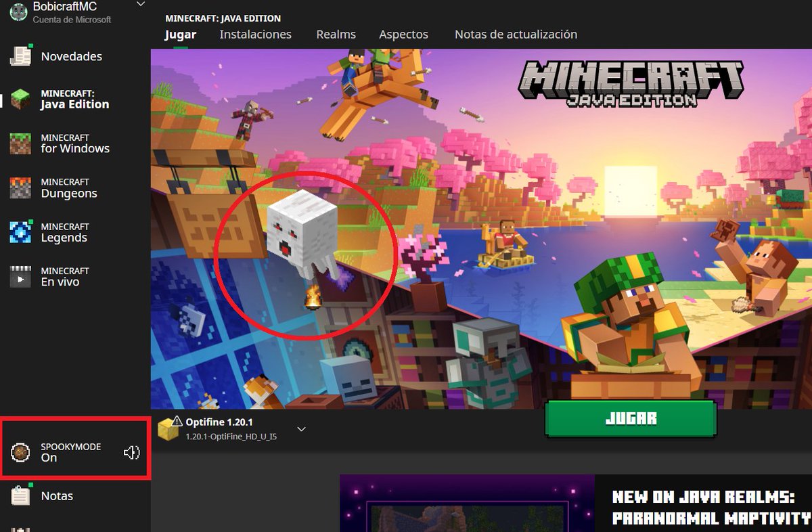812x532 pixels.
Task: Click the Minecraft Java Edition banner logo
Action: [x=631, y=83]
